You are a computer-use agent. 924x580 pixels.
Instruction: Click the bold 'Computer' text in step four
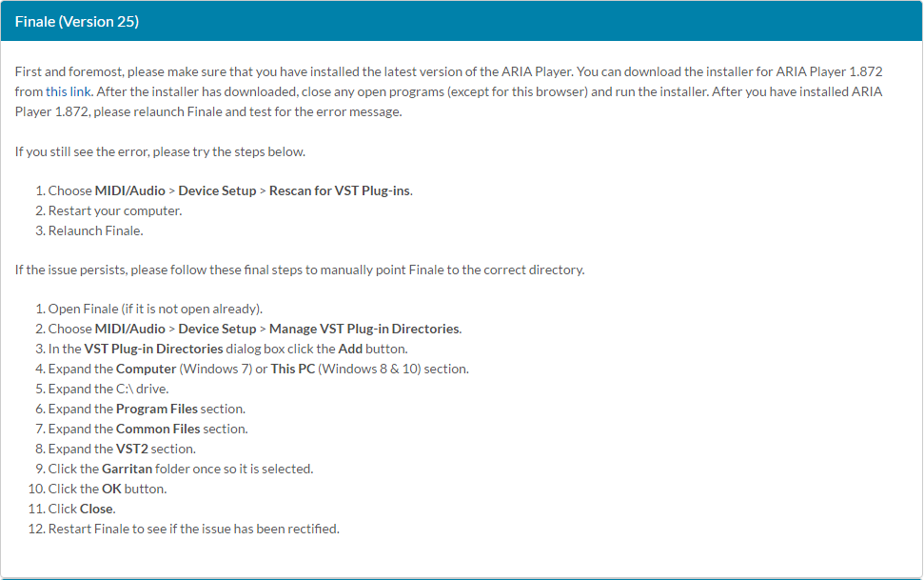tap(146, 369)
